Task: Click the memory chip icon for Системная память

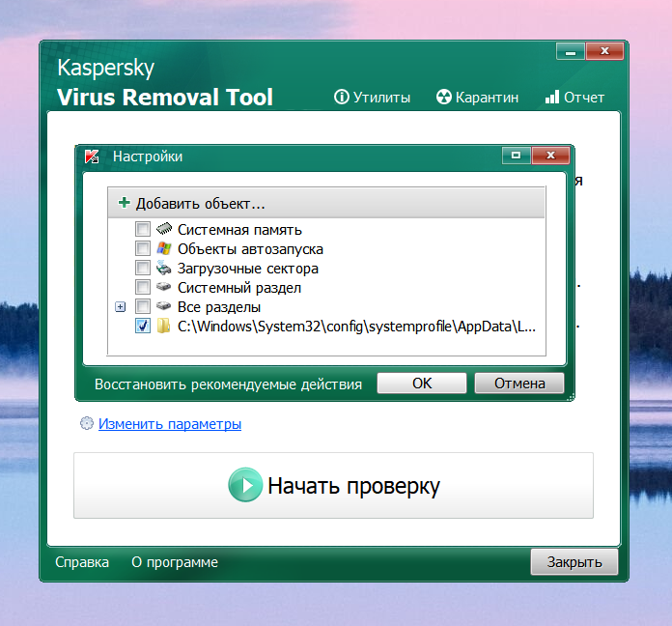Action: pos(164,229)
